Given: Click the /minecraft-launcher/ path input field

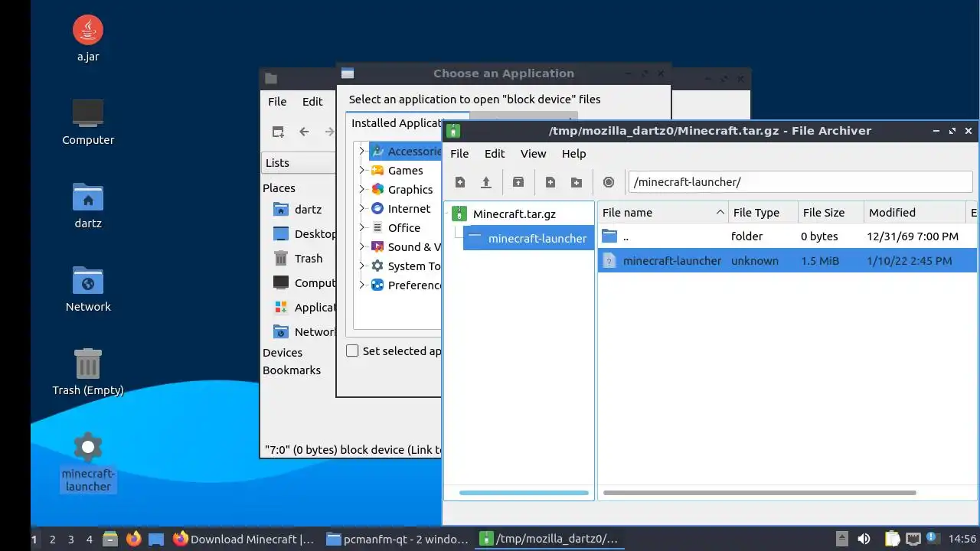Looking at the screenshot, I should 800,181.
